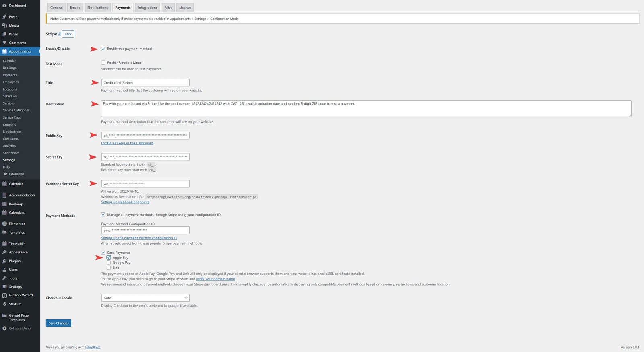The height and width of the screenshot is (352, 644).
Task: Open the Misc tab
Action: click(168, 8)
